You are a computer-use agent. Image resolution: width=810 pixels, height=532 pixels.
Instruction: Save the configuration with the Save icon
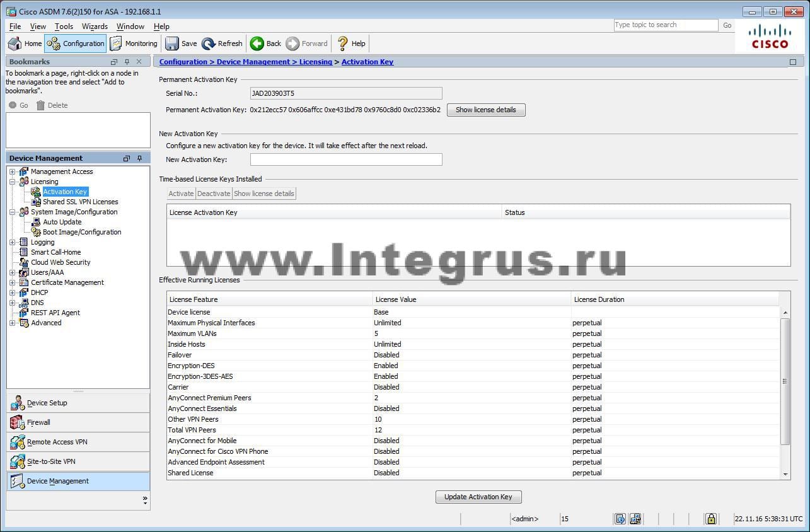tap(181, 43)
